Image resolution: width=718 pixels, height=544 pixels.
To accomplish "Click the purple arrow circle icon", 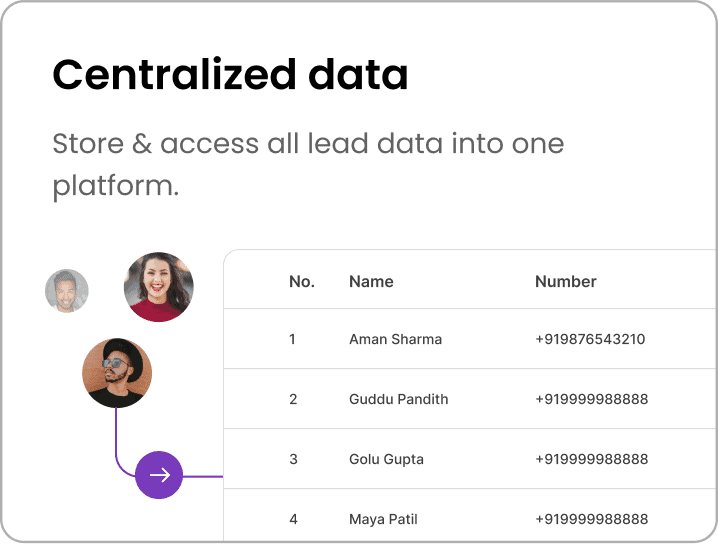I will click(159, 475).
